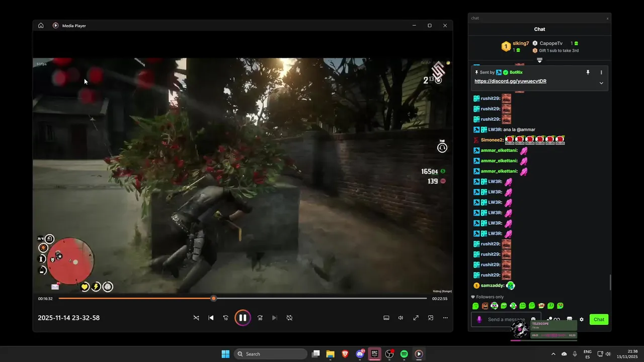Open the volume control in Media Player

click(401, 318)
